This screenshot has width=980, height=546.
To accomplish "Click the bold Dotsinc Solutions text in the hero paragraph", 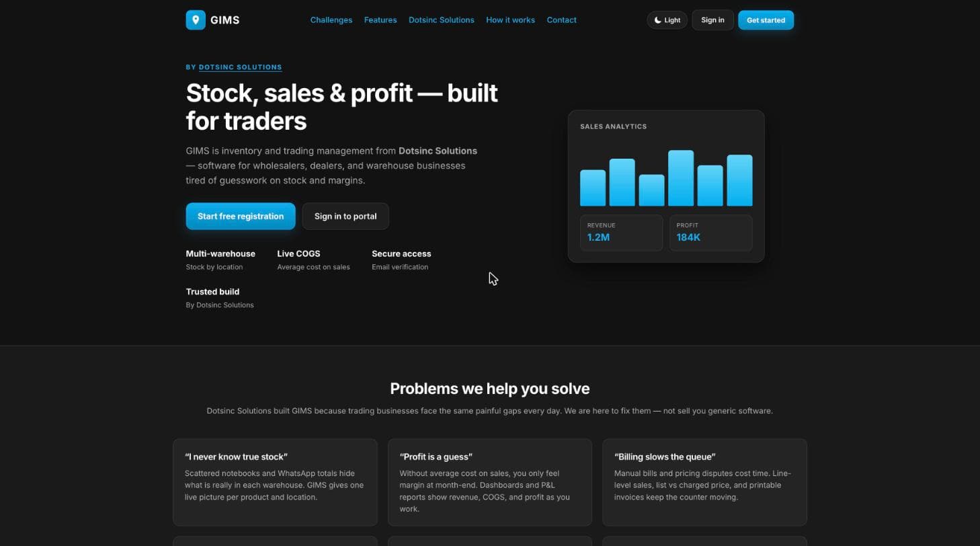I will (438, 151).
